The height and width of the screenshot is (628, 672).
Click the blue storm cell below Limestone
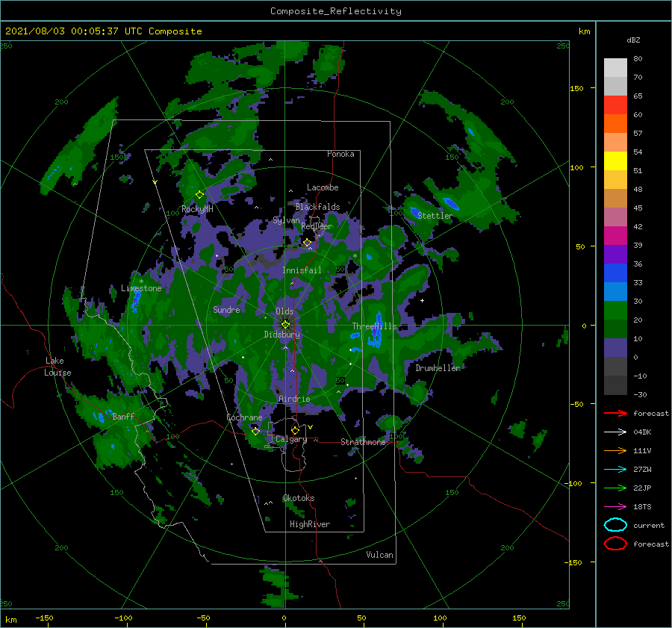(x=136, y=300)
